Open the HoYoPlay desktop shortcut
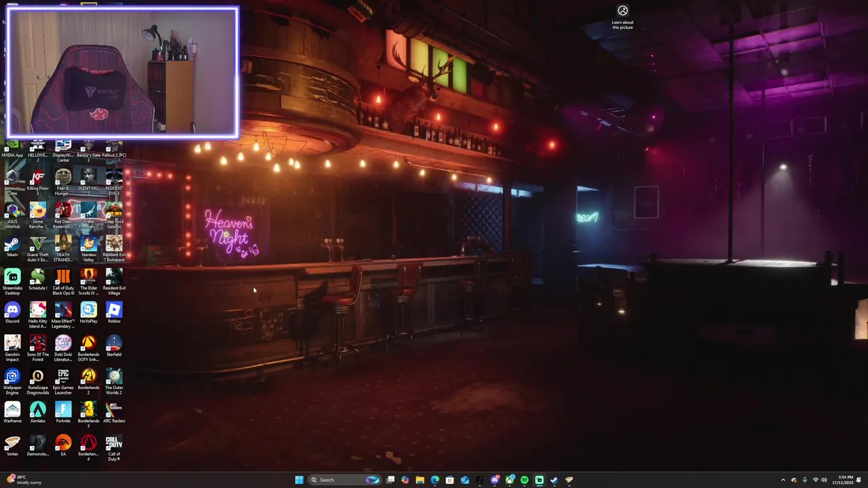Image resolution: width=868 pixels, height=488 pixels. pos(89,313)
